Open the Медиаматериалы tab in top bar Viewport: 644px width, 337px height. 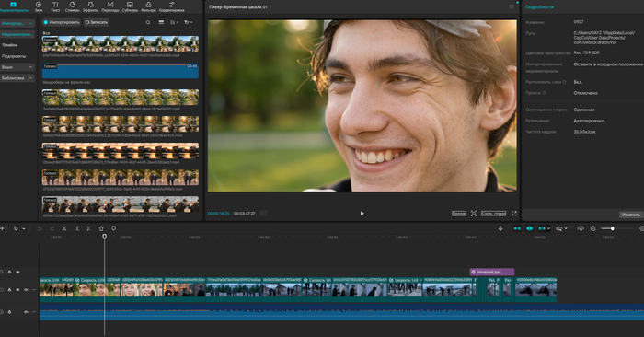tap(14, 6)
